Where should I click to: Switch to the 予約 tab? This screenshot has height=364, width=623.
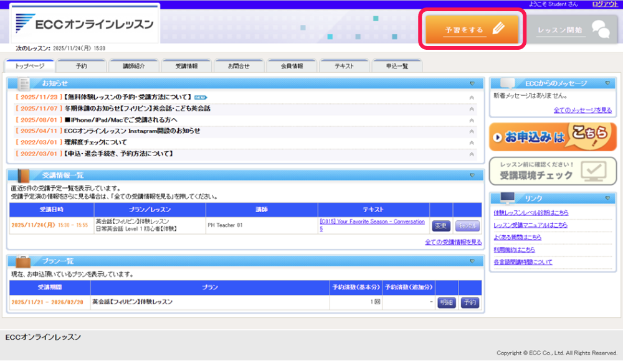(x=82, y=65)
